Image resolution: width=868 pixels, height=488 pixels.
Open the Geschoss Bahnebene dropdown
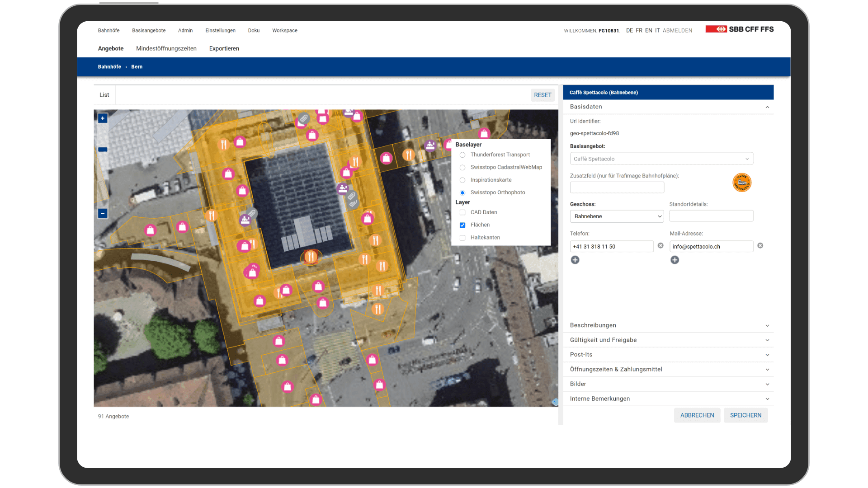click(617, 216)
